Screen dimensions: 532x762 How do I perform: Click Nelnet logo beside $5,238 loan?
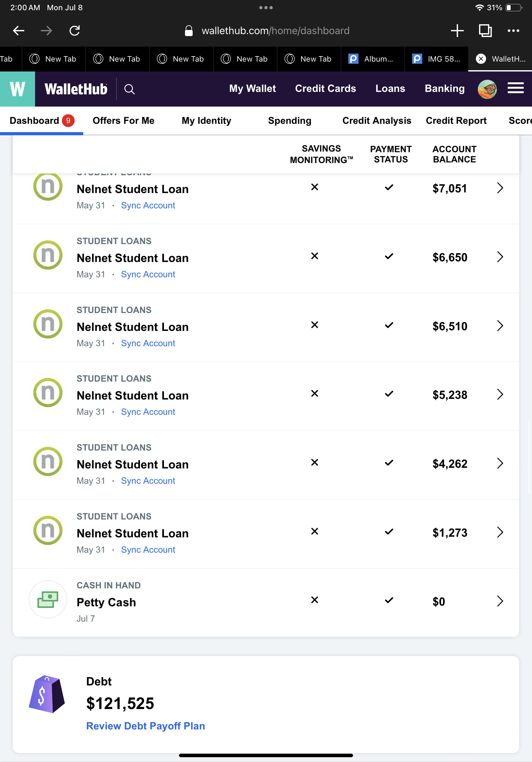click(x=48, y=392)
